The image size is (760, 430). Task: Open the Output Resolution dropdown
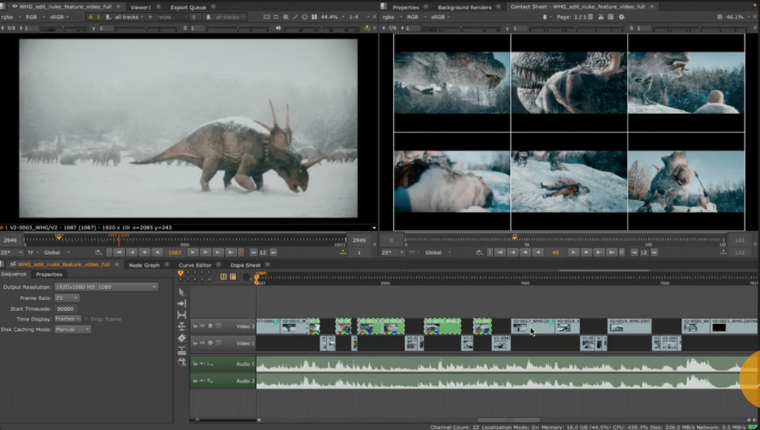click(x=106, y=287)
